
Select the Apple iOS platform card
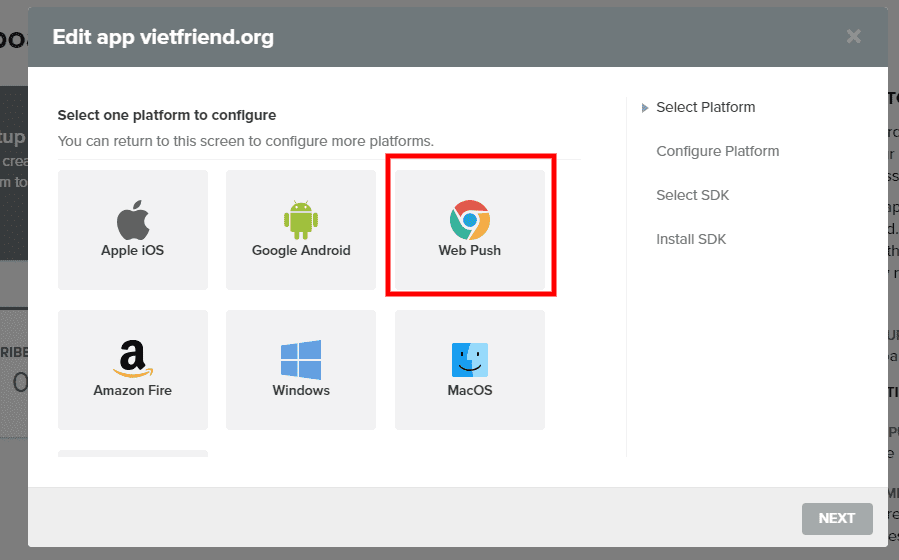pos(132,229)
